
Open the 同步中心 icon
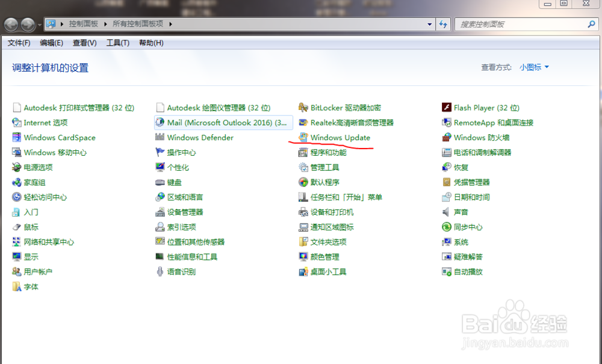[447, 227]
